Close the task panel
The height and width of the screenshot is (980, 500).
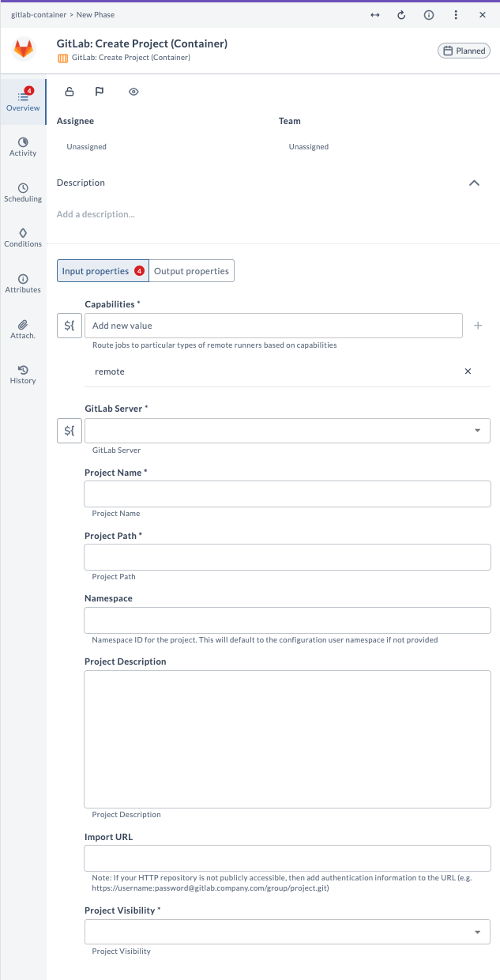pos(483,15)
